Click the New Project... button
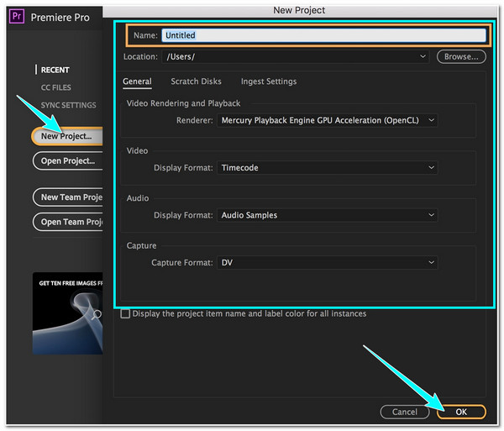 pyautogui.click(x=67, y=136)
